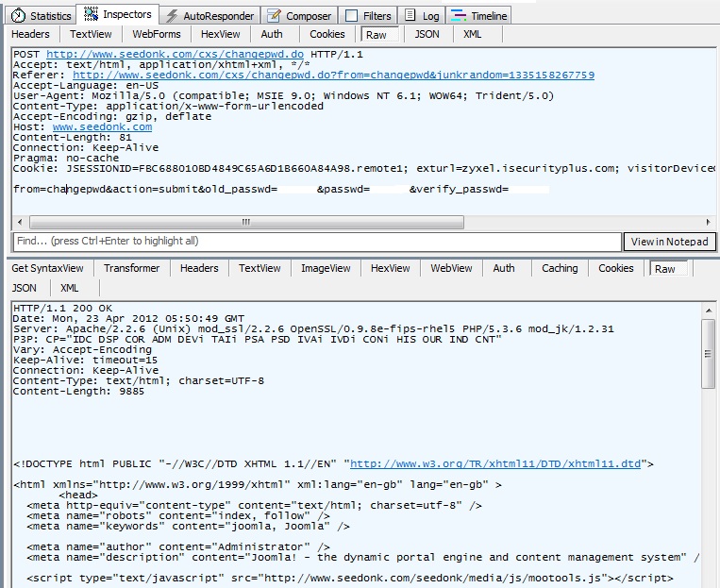
Task: Open the xhtml11.dtd DOCTYPE link
Action: click(x=495, y=464)
